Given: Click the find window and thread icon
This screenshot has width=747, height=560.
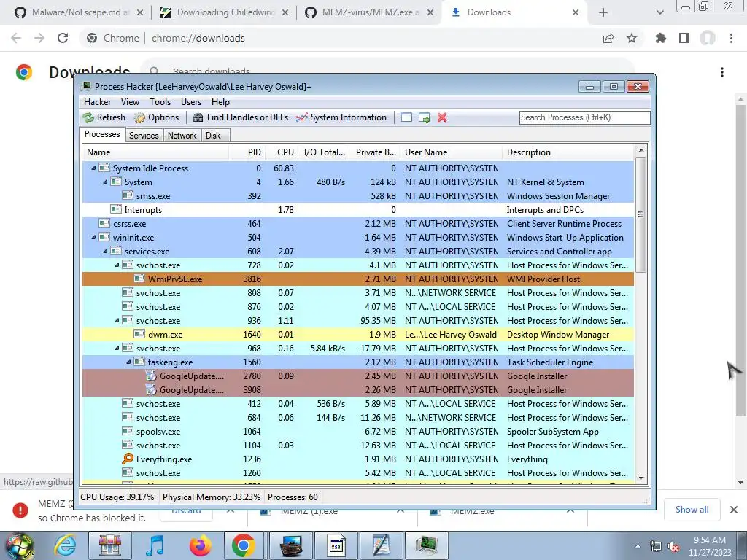Looking at the screenshot, I should 424,117.
